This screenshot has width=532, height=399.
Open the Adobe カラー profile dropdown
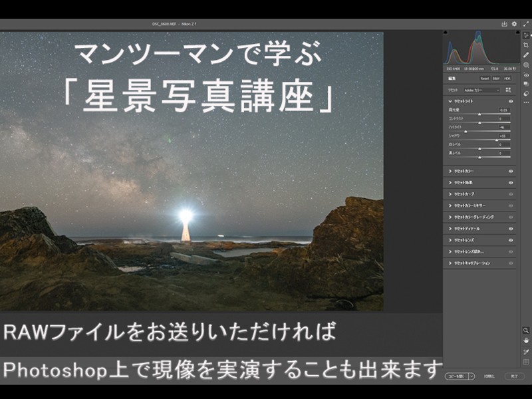(x=481, y=89)
